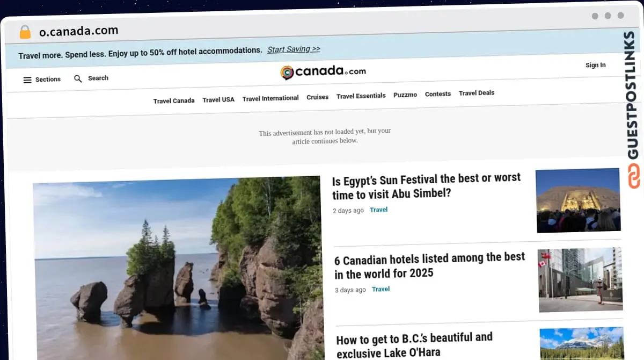Screen dimensions: 644x360
Task: Open the Contests nav link
Action: pos(438,94)
